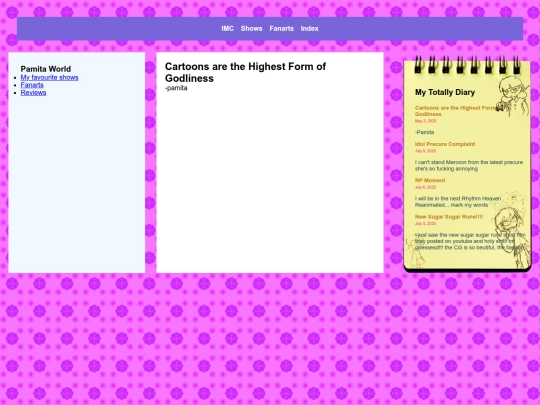Image resolution: width=540 pixels, height=405 pixels.
Task: Click the sugar sugar rune diary paragraph
Action: point(470,241)
